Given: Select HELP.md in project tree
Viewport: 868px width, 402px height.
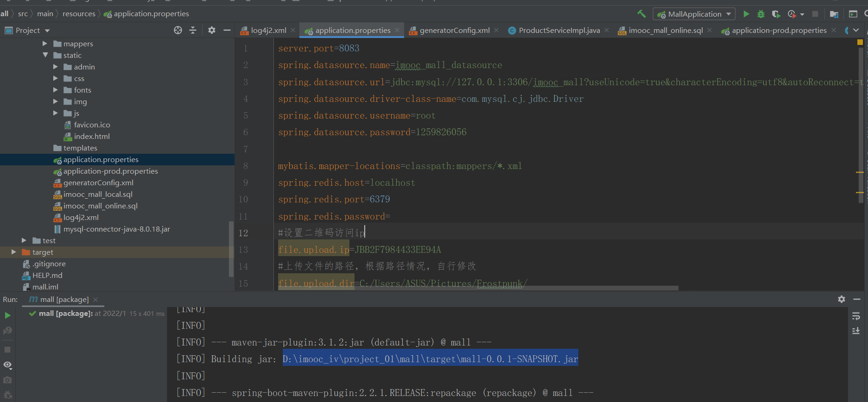Looking at the screenshot, I should coord(42,275).
